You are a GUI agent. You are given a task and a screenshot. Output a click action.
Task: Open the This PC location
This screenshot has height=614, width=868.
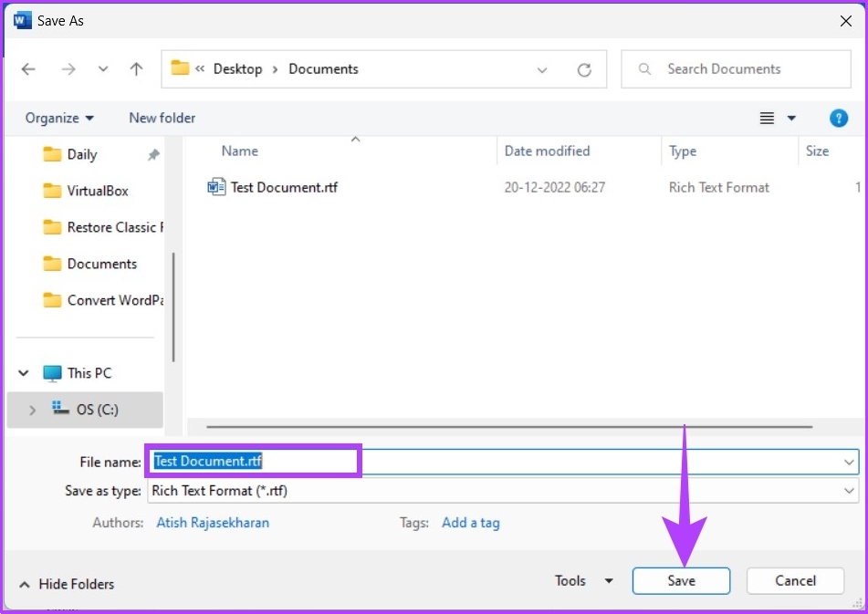point(89,373)
